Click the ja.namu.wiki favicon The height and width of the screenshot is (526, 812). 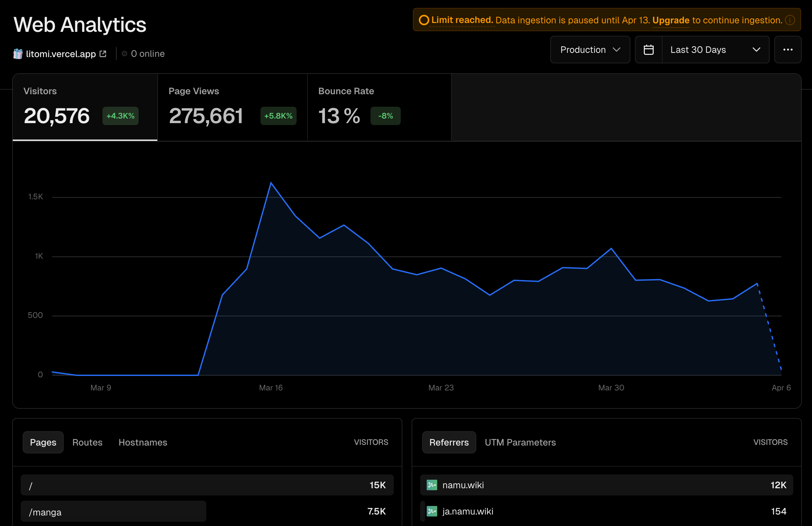pos(432,511)
